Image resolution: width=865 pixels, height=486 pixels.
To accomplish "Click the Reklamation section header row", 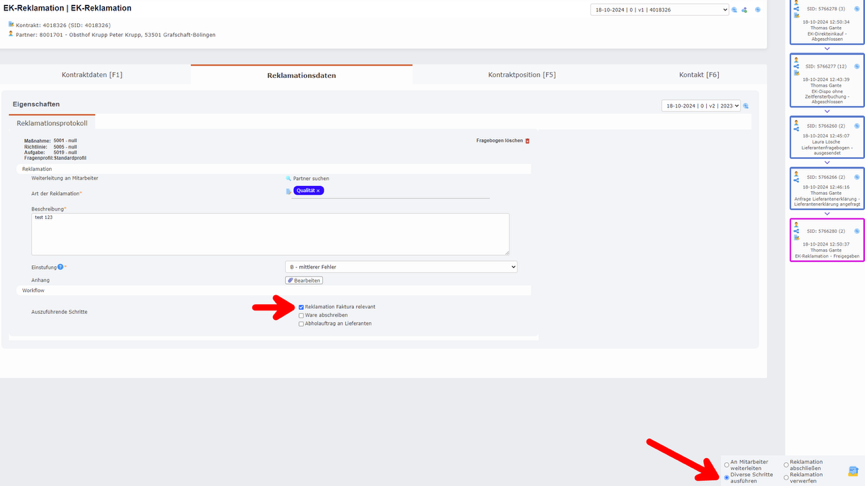I will click(274, 169).
